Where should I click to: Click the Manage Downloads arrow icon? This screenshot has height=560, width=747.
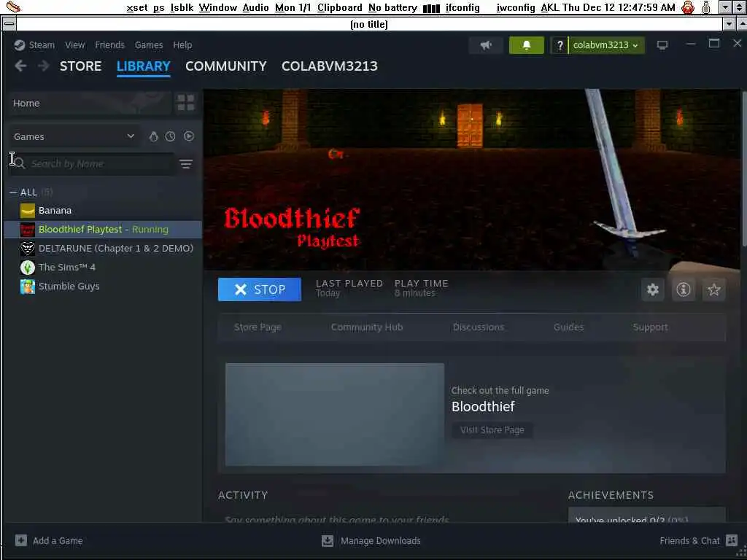click(x=328, y=541)
